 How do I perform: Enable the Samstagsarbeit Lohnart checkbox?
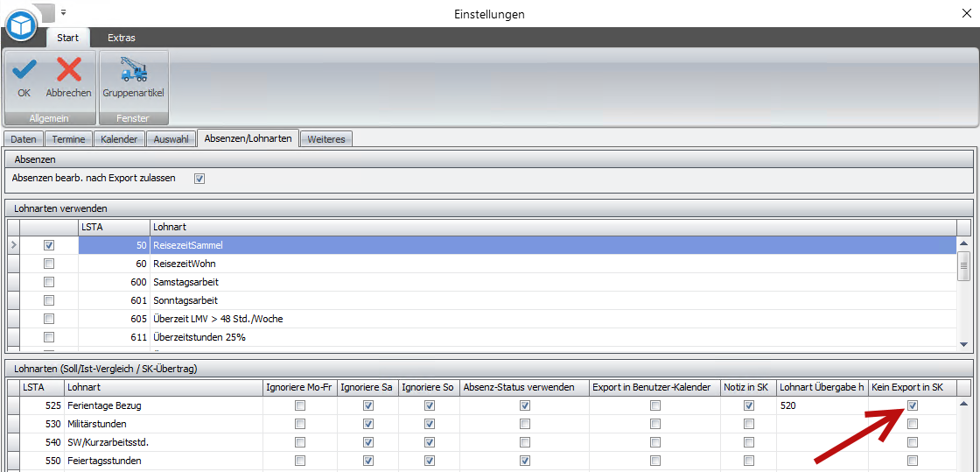49,282
